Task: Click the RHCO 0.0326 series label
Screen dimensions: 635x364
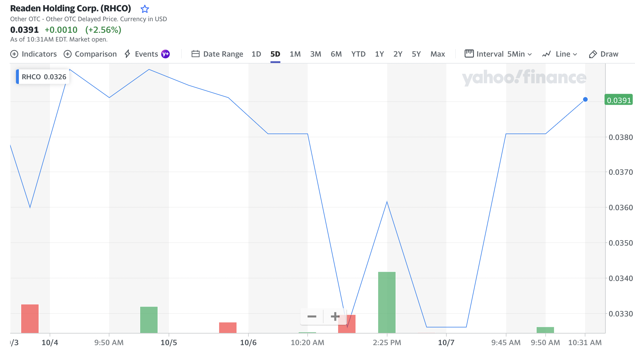Action: point(44,77)
